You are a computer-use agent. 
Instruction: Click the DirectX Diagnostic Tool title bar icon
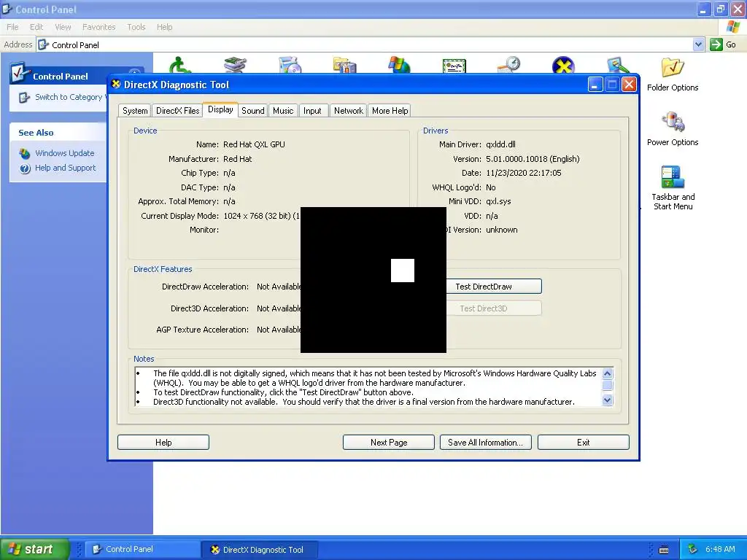(x=116, y=85)
